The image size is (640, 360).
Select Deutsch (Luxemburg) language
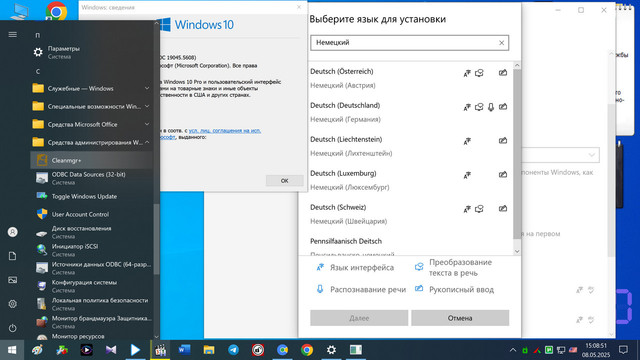point(409,180)
